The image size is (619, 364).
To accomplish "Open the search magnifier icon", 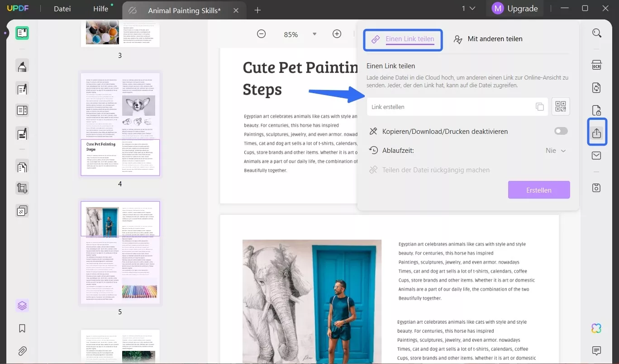I will tap(597, 33).
